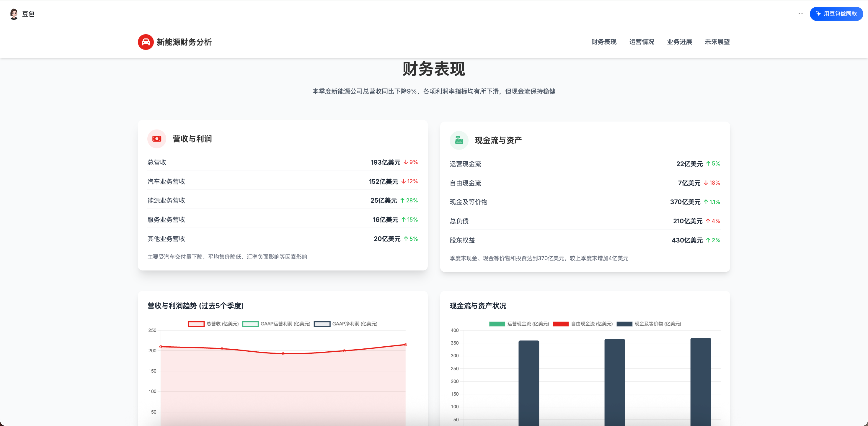The width and height of the screenshot is (868, 426).
Task: Click the green up arrow beside 28%
Action: [x=402, y=200]
